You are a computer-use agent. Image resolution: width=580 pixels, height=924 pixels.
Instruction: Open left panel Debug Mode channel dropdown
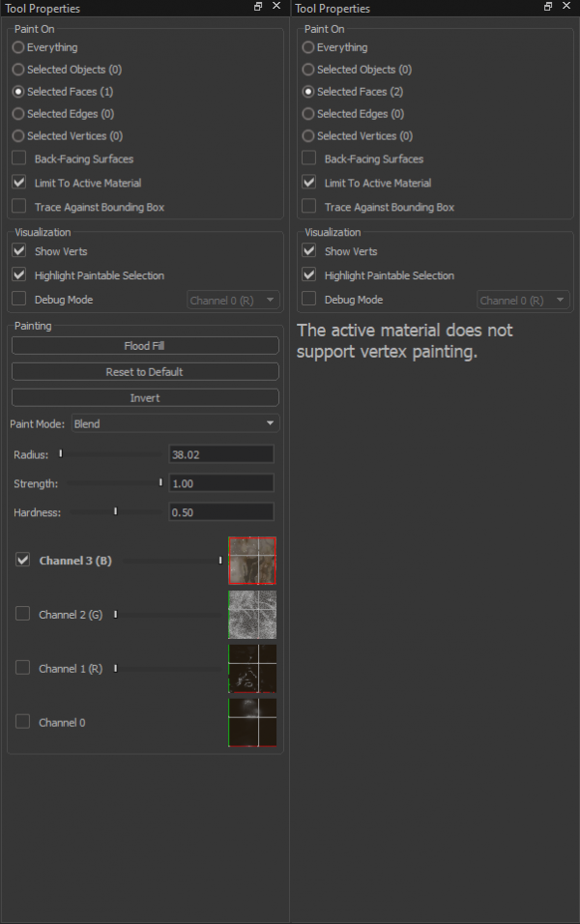232,301
